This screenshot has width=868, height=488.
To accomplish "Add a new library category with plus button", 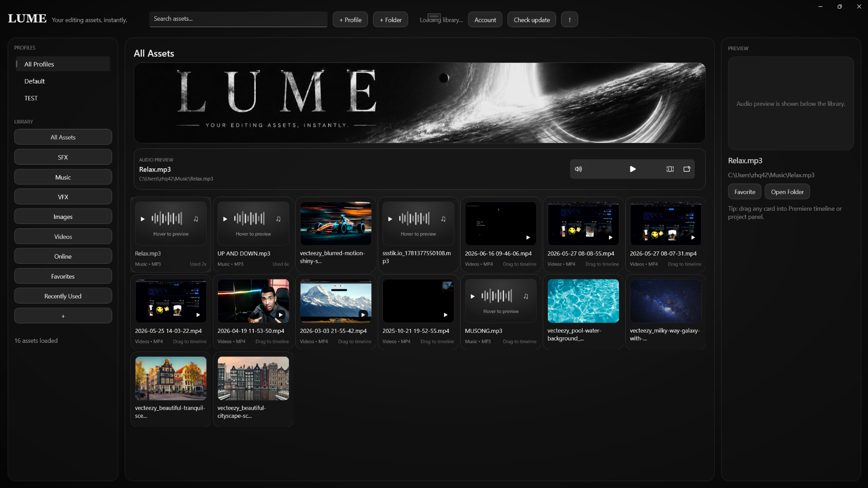I will 63,316.
